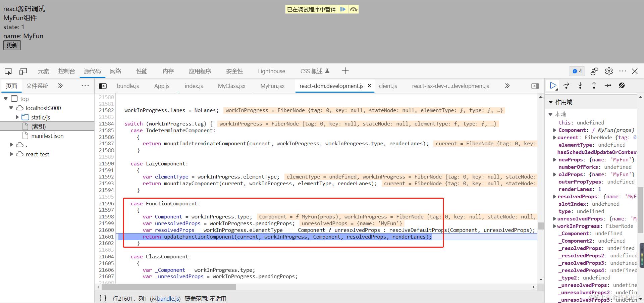Toggle the file navigator sidebar
Screen dimensions: 644x303
click(103, 86)
